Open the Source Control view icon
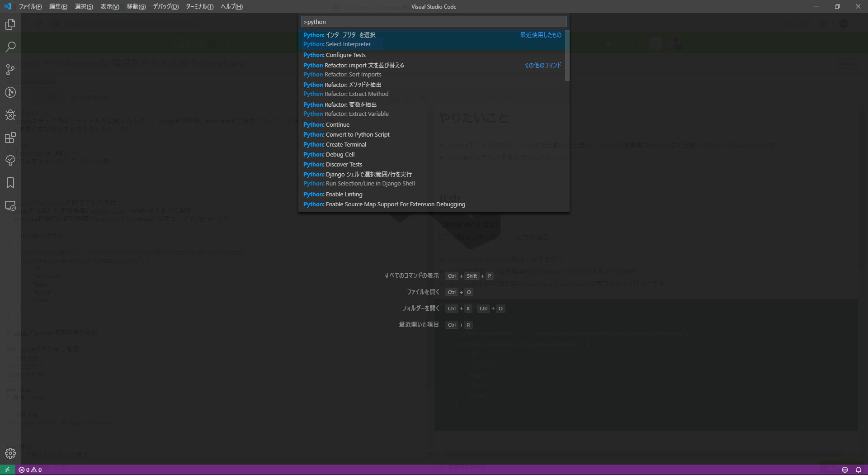 click(10, 70)
